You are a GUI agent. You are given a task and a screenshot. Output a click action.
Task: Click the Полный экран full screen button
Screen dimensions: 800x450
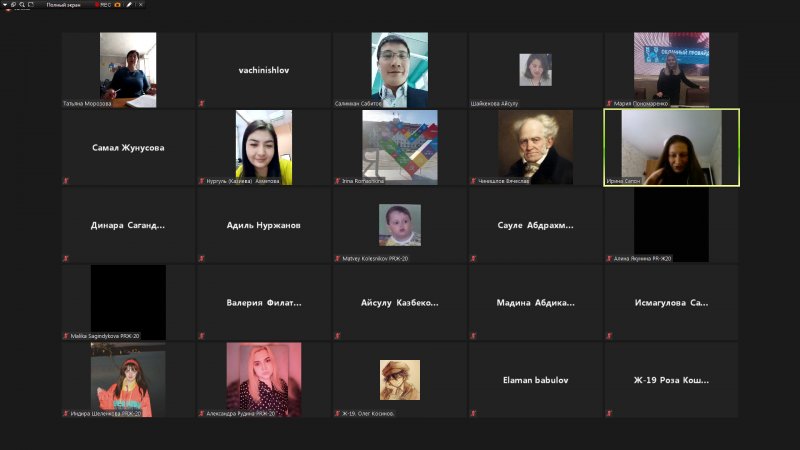(63, 5)
